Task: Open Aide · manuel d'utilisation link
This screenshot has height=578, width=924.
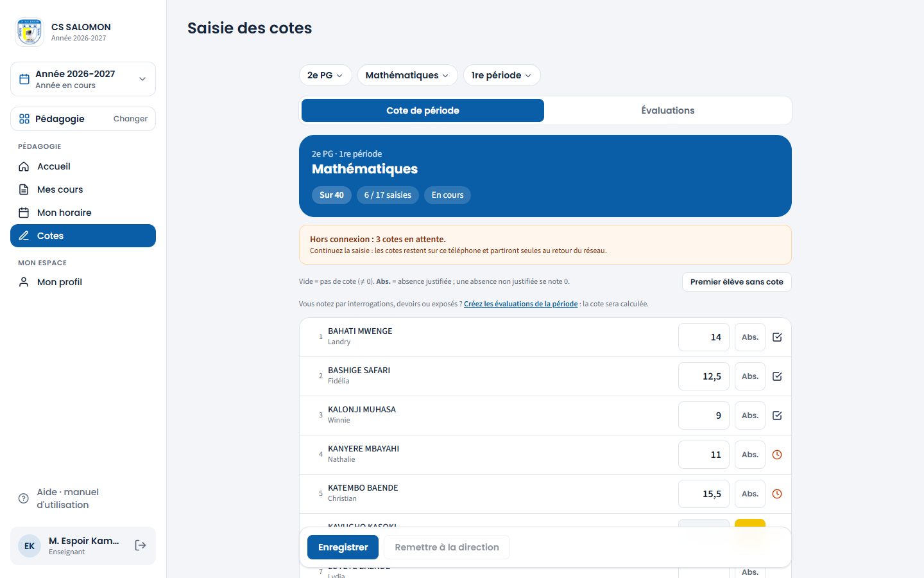Action: click(x=83, y=498)
